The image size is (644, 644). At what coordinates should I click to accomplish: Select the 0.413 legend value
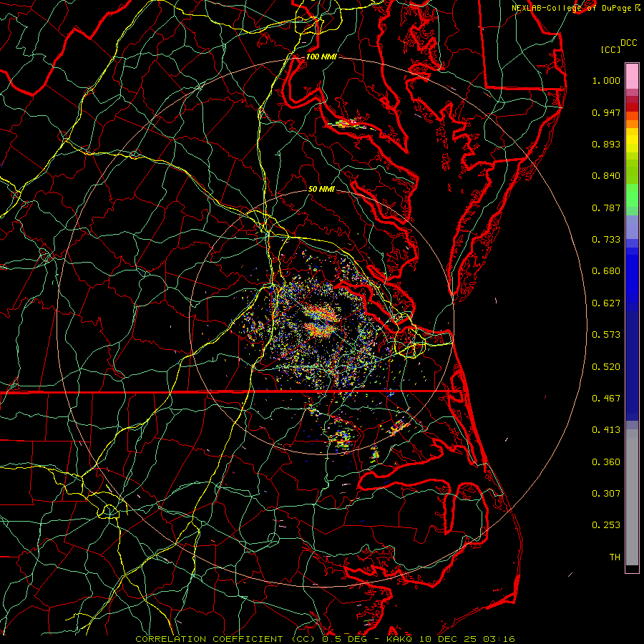(x=606, y=430)
